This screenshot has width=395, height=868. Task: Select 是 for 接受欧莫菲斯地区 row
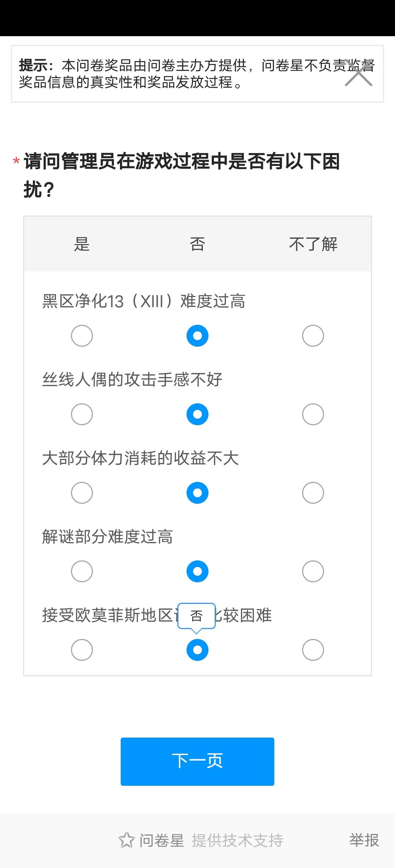point(82,650)
